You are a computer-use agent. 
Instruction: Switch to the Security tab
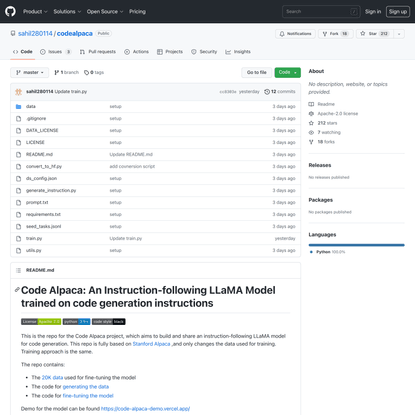[x=204, y=52]
